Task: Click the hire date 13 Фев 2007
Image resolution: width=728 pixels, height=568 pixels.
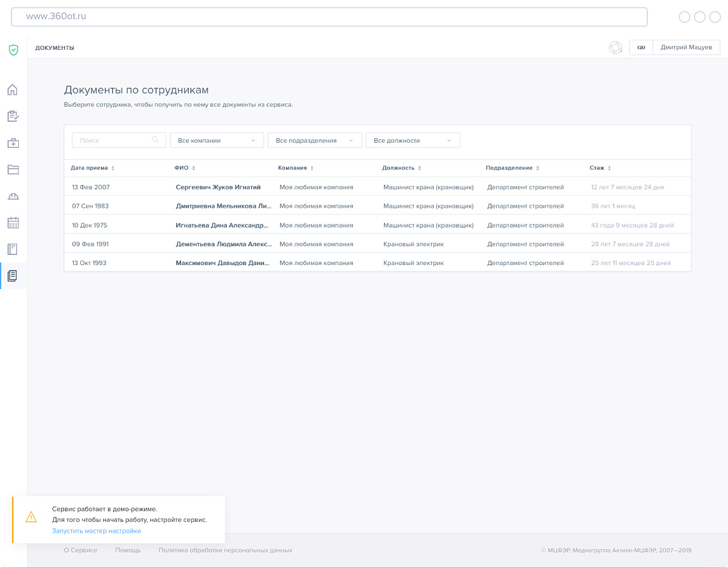Action: pos(90,187)
